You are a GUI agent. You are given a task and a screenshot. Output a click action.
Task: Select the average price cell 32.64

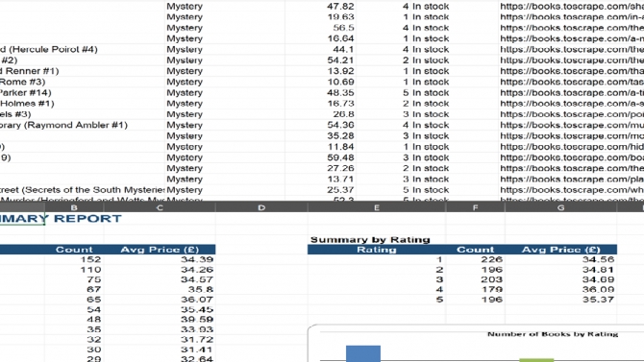[x=160, y=358]
